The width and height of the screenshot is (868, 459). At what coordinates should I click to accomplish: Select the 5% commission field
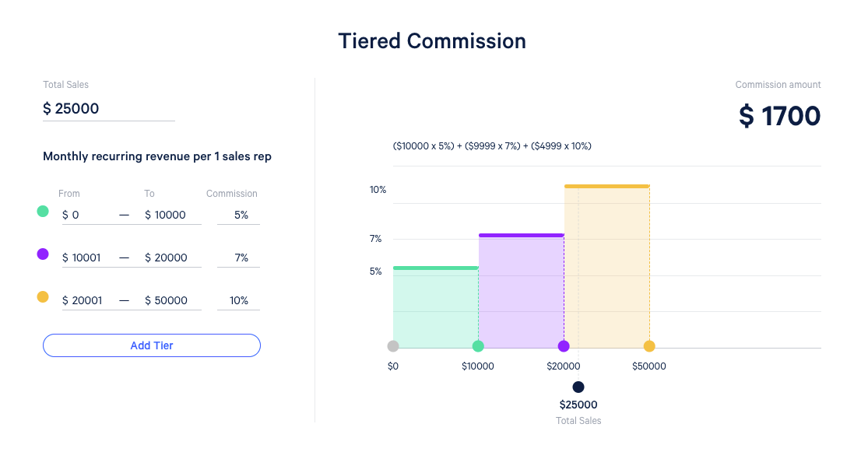click(x=237, y=215)
